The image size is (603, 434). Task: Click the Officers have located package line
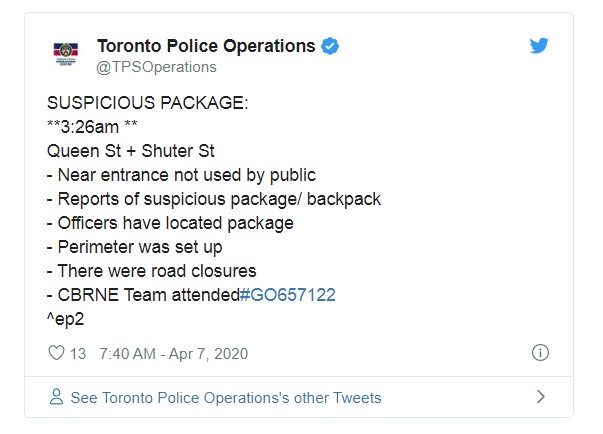tap(170, 223)
